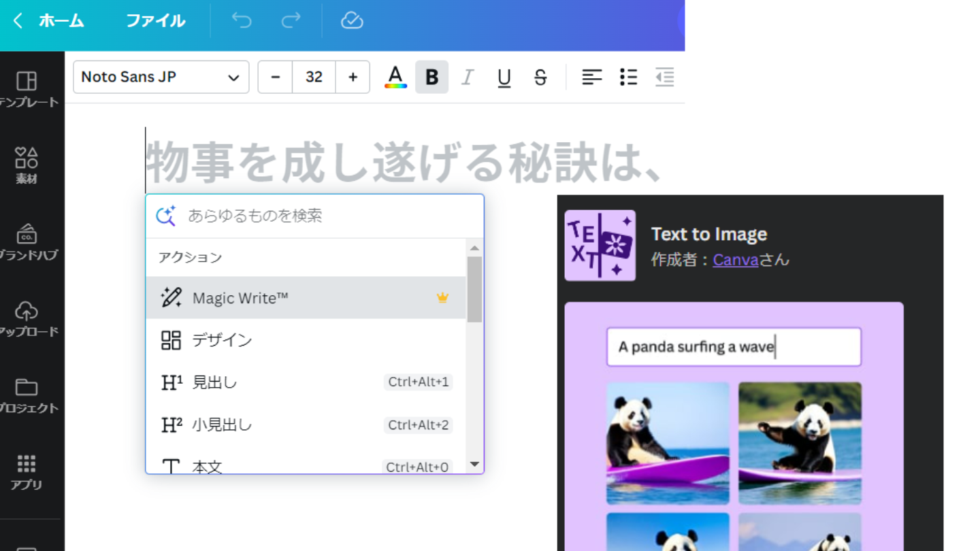Click the Ctrl+Alt+2 shortcut hint
The height and width of the screenshot is (551, 980).
419,424
